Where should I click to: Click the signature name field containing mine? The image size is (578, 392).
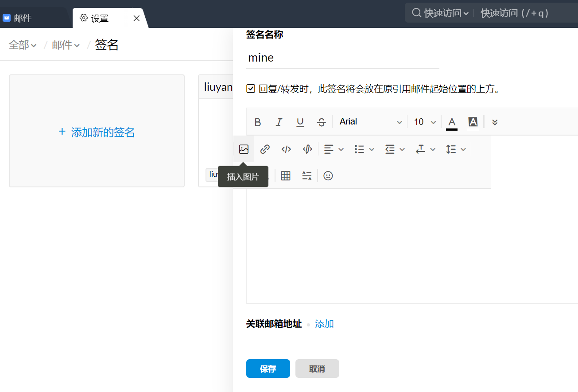(x=342, y=58)
